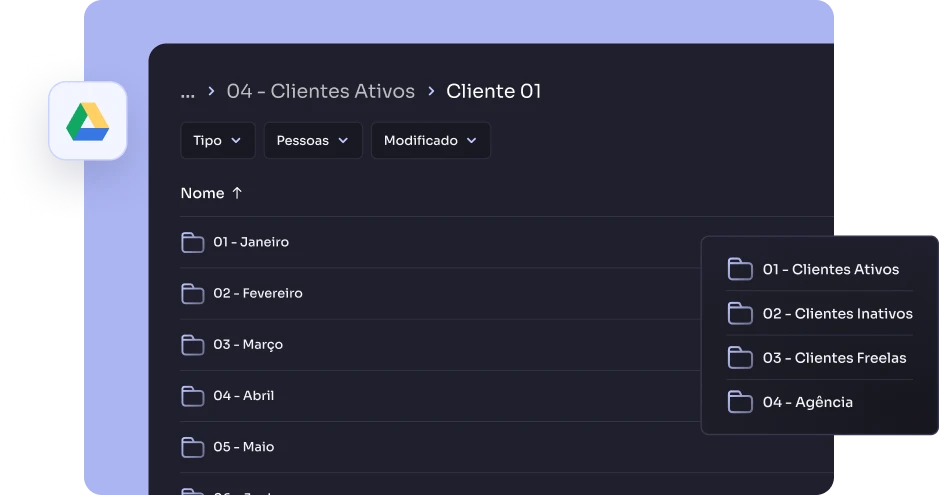939x495 pixels.
Task: Open the 01 - Janeiro folder row
Action: (251, 242)
